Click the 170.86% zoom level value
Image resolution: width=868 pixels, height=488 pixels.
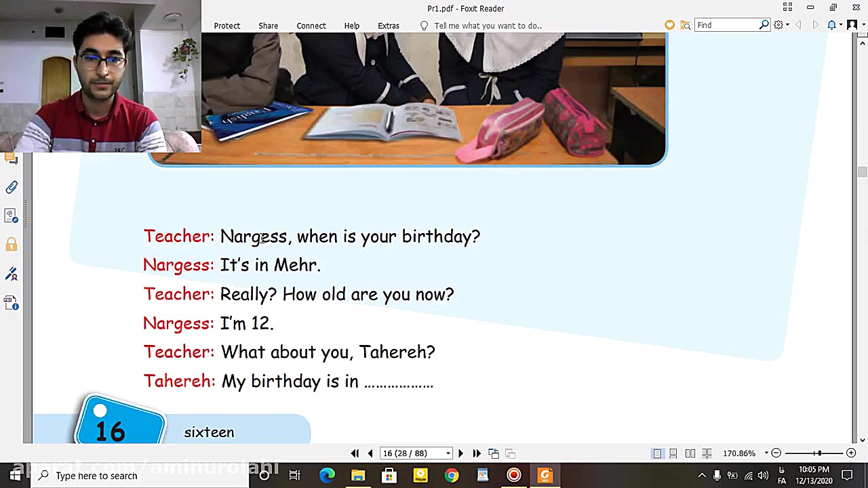point(739,453)
